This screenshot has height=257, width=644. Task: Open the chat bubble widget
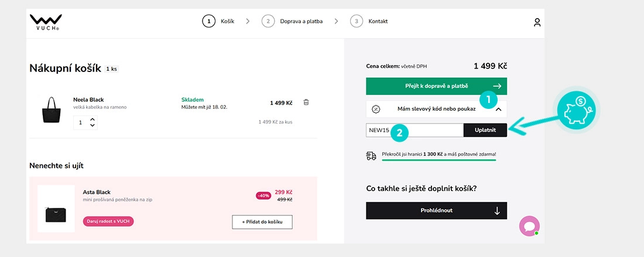[529, 226]
